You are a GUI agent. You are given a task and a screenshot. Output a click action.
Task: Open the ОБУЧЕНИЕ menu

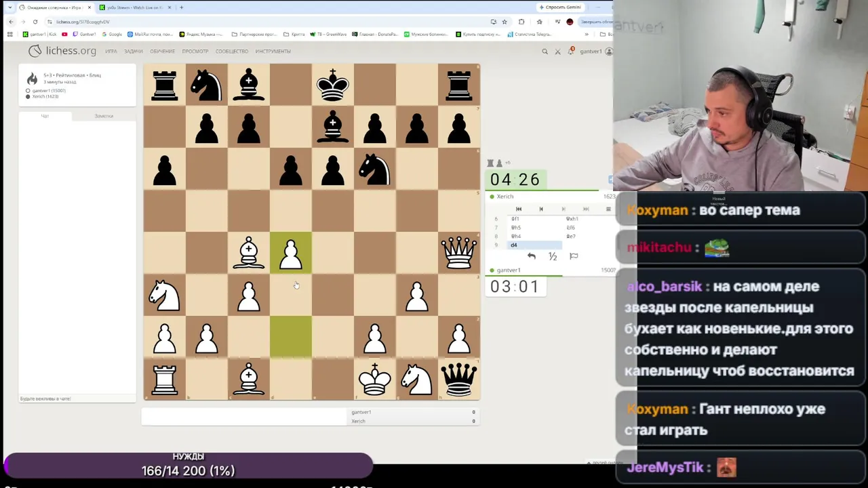coord(163,52)
